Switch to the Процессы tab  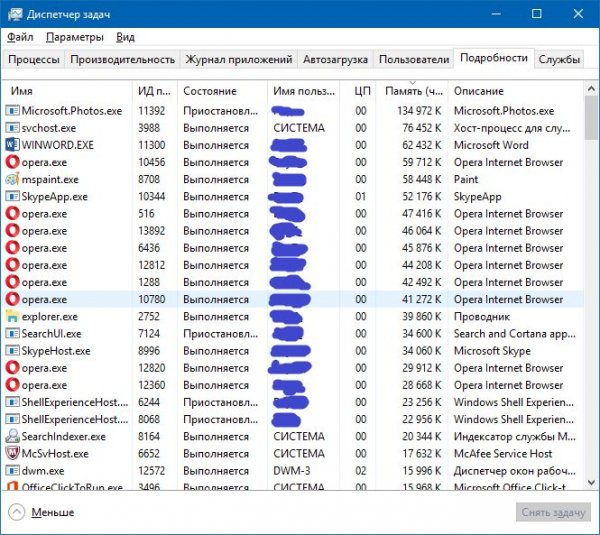point(34,60)
